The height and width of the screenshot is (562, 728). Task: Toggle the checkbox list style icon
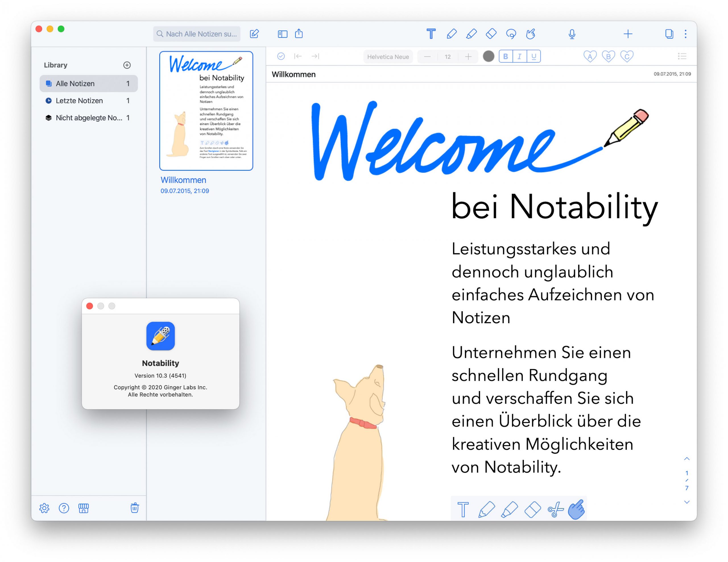[281, 56]
